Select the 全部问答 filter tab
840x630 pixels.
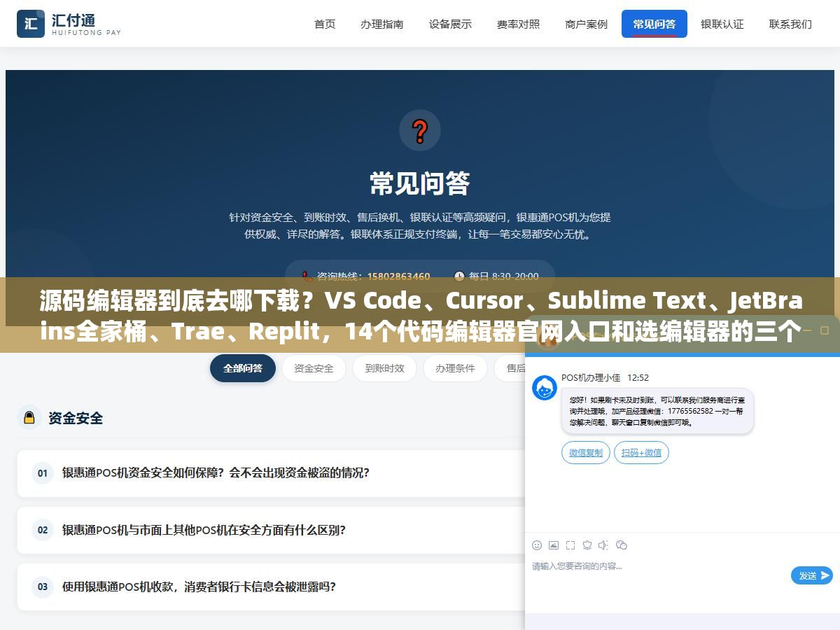click(x=243, y=368)
